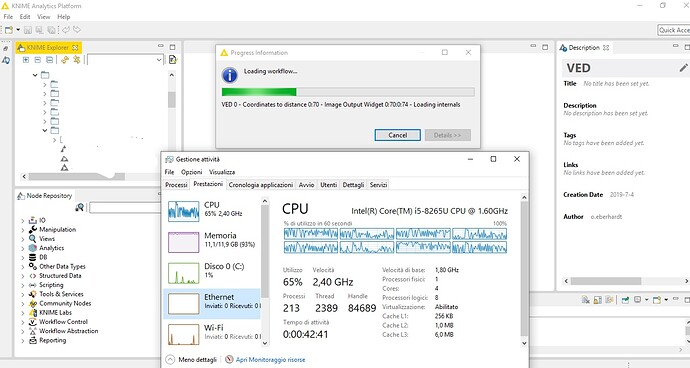690x368 pixels.
Task: Collapse details with Meno dettagli
Action: [191, 360]
